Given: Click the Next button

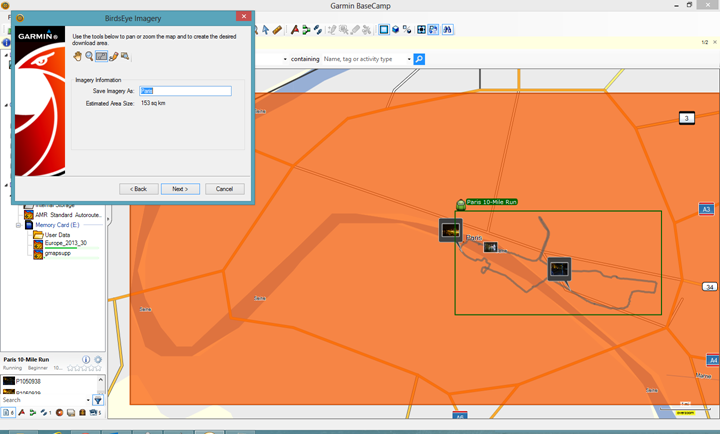Looking at the screenshot, I should point(180,189).
